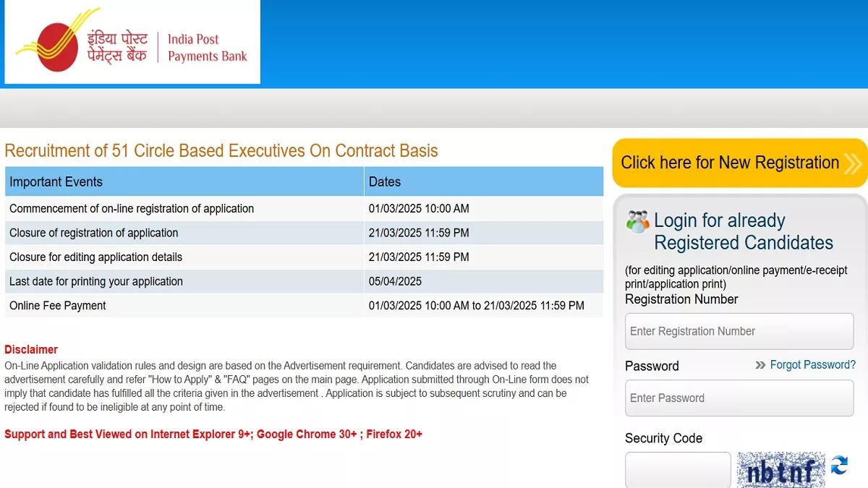Focus the Enter Registration Number field
868x488 pixels.
pos(739,331)
